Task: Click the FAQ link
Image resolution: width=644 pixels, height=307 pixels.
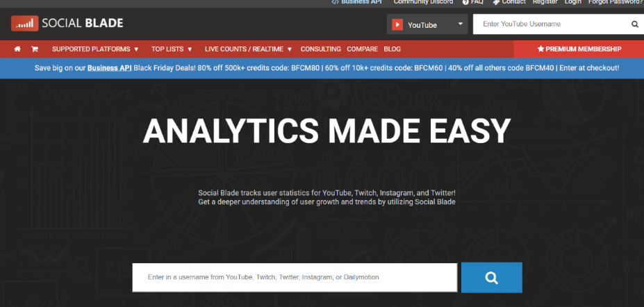Action: [477, 2]
